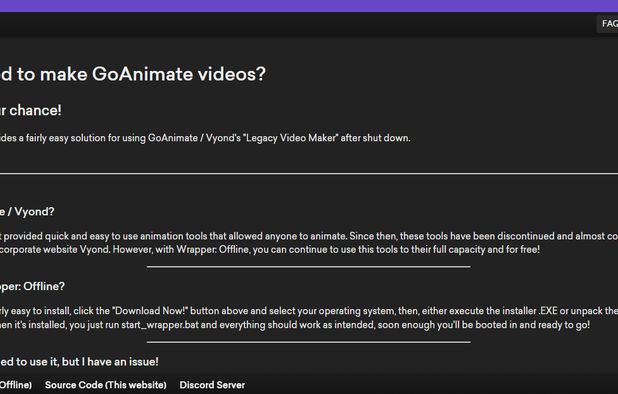Open the Discord Server footer link
Screen dimensions: 618x394
click(x=212, y=385)
